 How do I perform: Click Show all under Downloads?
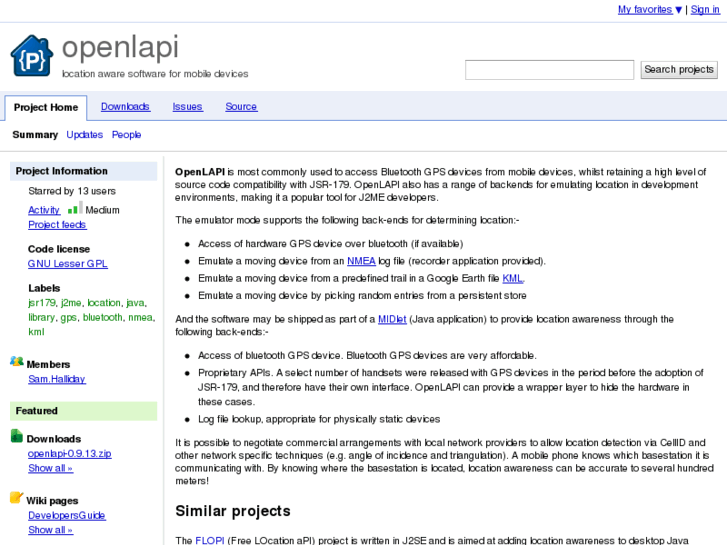point(51,468)
